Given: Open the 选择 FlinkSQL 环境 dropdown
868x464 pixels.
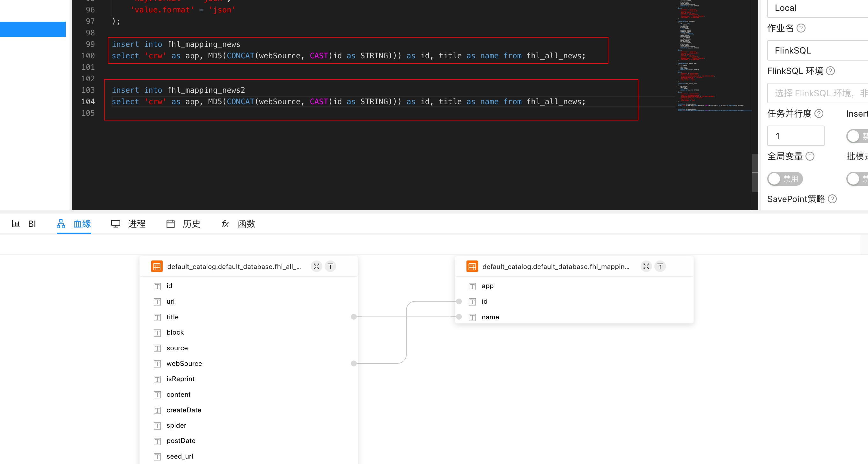Looking at the screenshot, I should [817, 93].
